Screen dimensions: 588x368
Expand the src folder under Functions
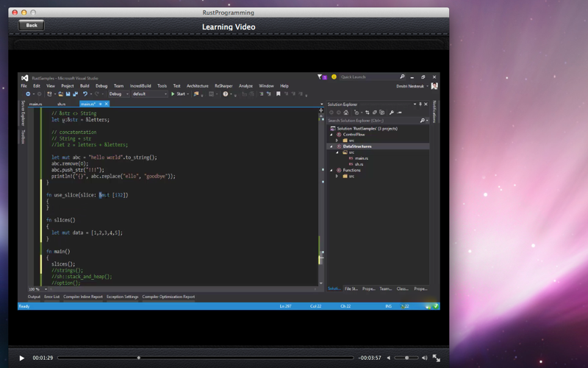[337, 176]
